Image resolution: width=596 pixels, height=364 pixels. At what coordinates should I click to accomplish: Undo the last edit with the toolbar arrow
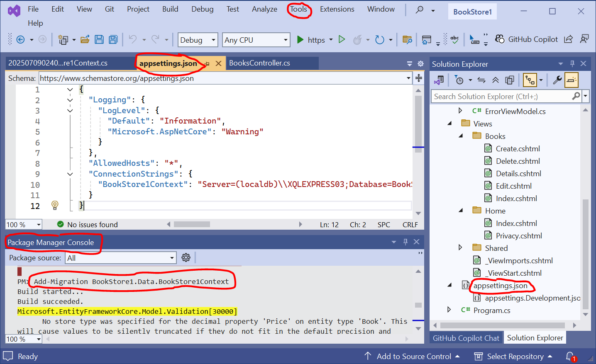[x=133, y=39]
